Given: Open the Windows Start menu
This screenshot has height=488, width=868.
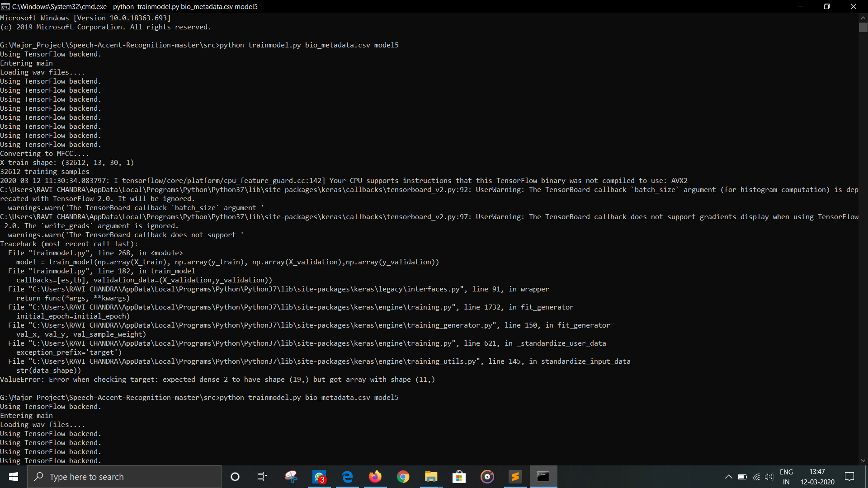Looking at the screenshot, I should click(14, 477).
